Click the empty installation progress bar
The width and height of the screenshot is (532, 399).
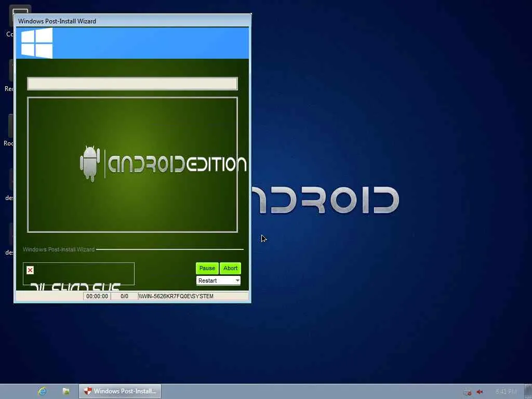pyautogui.click(x=132, y=84)
